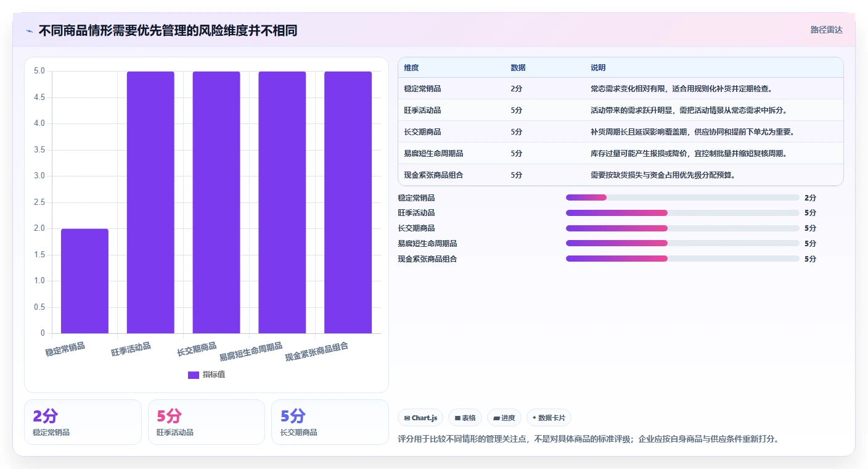868x469 pixels.
Task: Click the Chart.js tag chip
Action: [x=420, y=418]
